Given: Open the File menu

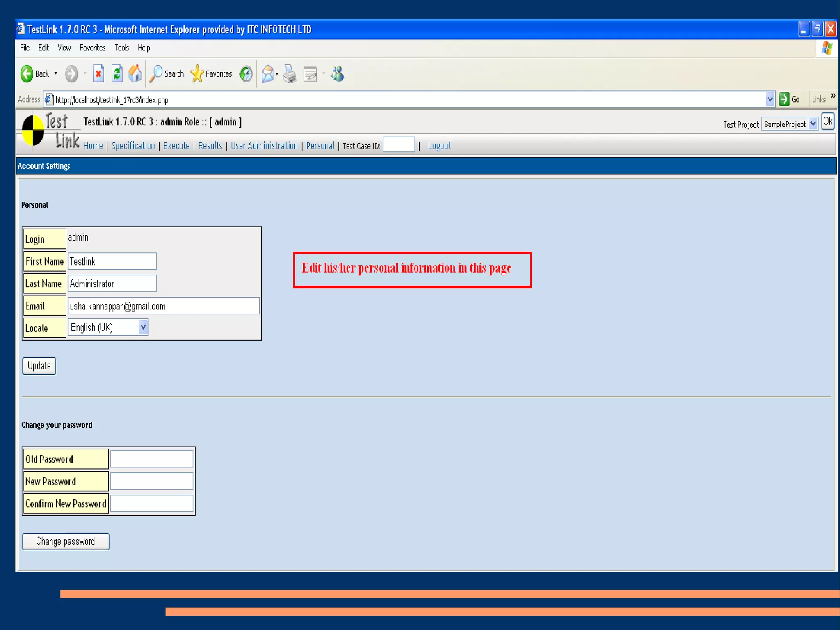Looking at the screenshot, I should point(25,48).
